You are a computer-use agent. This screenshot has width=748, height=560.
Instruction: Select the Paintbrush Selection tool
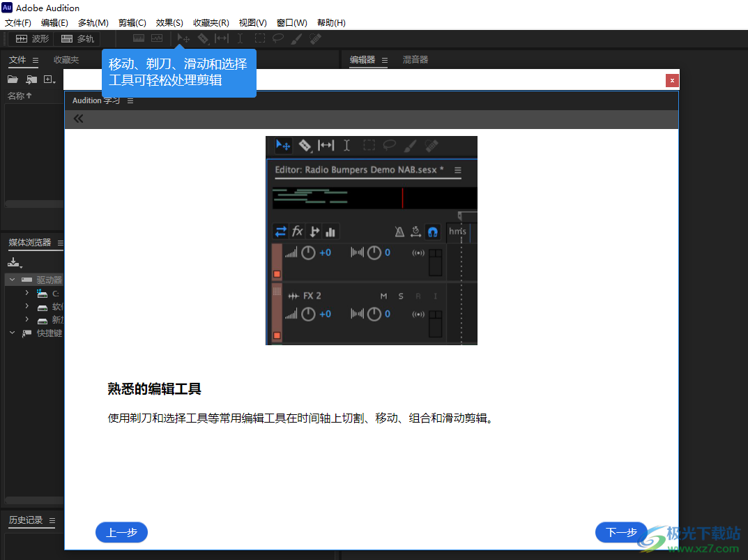(296, 38)
